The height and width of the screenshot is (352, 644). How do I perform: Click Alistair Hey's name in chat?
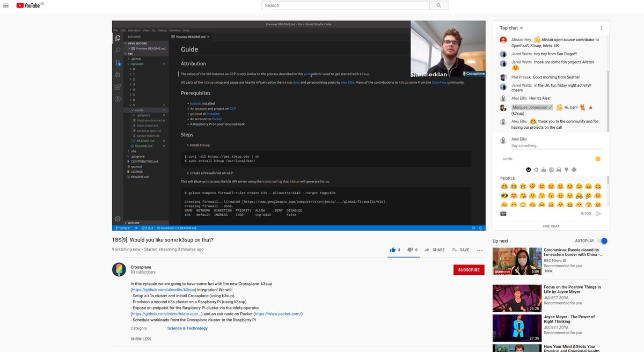click(x=521, y=40)
